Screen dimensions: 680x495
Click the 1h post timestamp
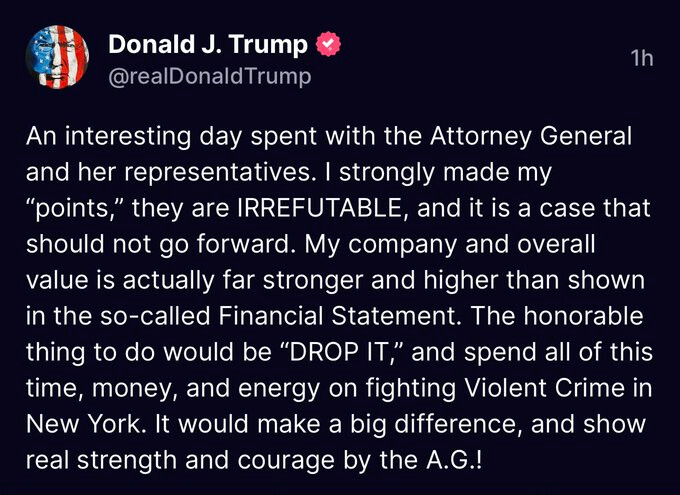(x=642, y=58)
